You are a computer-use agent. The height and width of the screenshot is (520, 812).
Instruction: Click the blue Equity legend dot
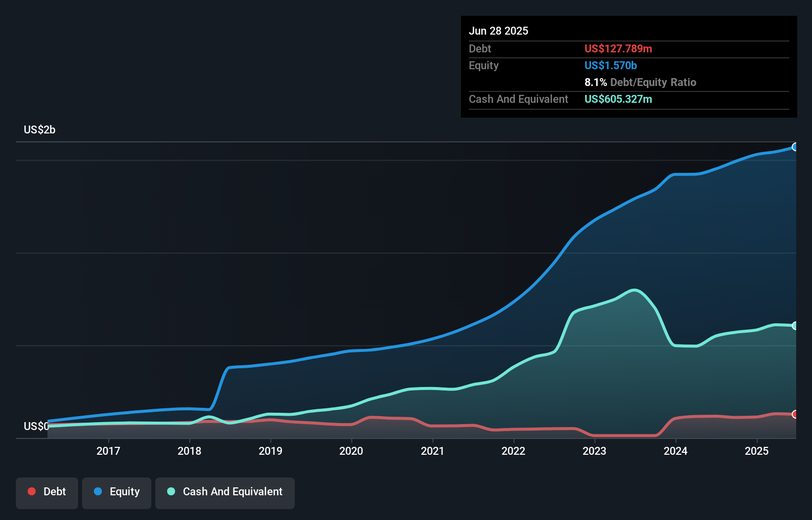[x=98, y=491]
